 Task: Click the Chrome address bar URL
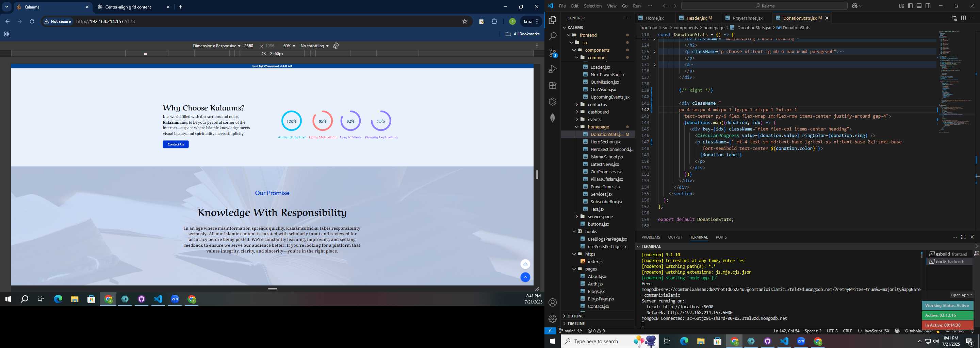tap(106, 22)
